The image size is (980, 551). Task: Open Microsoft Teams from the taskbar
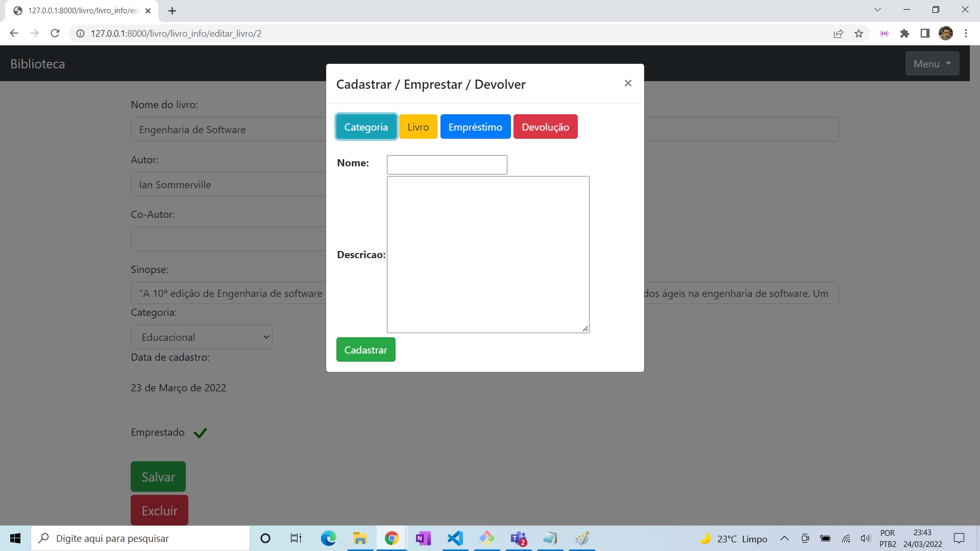coord(519,538)
